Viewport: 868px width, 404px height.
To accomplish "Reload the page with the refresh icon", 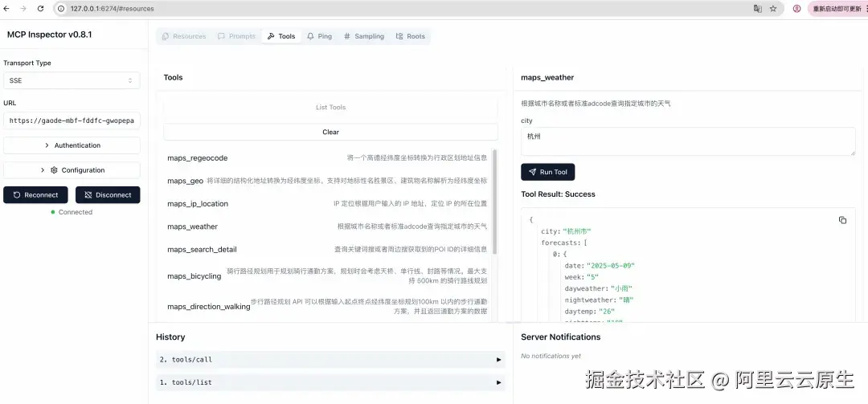I will [x=40, y=9].
